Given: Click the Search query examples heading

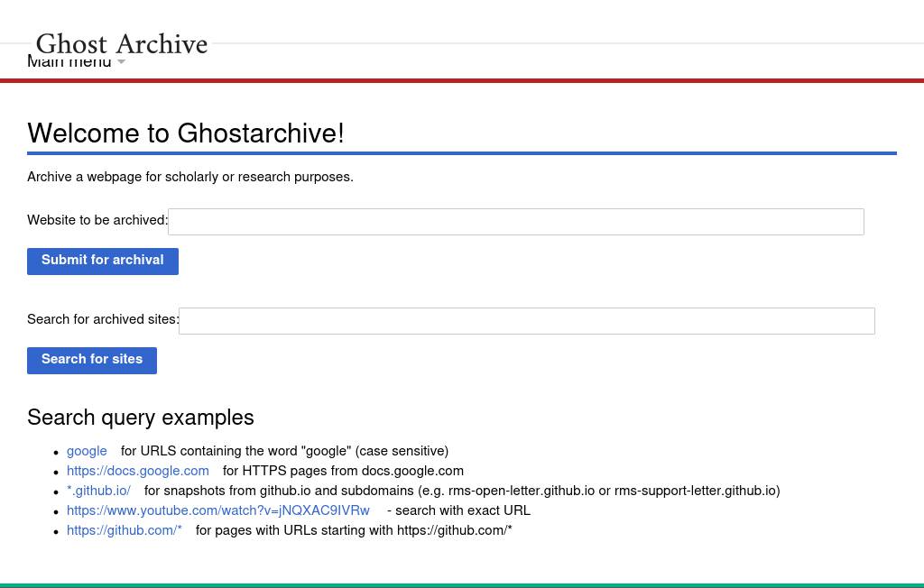Looking at the screenshot, I should [141, 418].
